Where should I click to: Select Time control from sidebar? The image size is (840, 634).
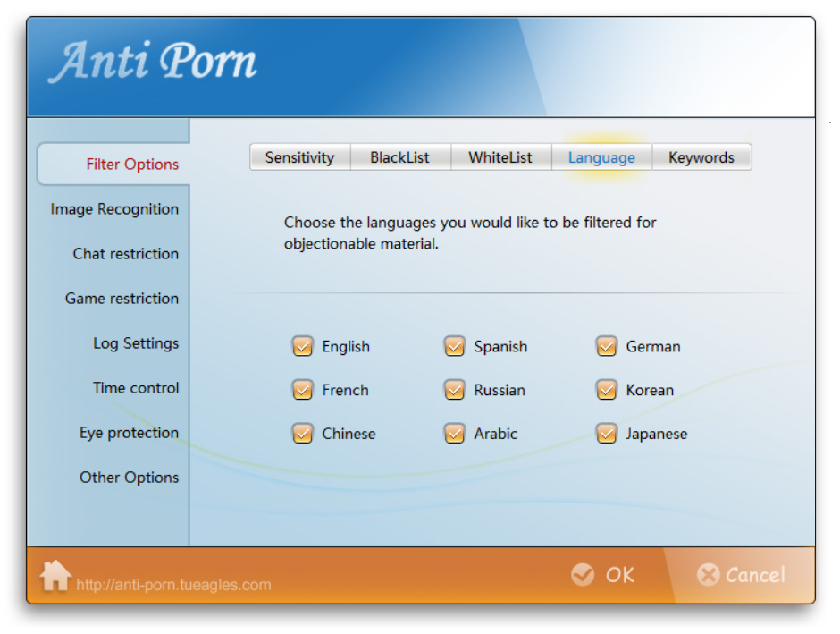[136, 388]
